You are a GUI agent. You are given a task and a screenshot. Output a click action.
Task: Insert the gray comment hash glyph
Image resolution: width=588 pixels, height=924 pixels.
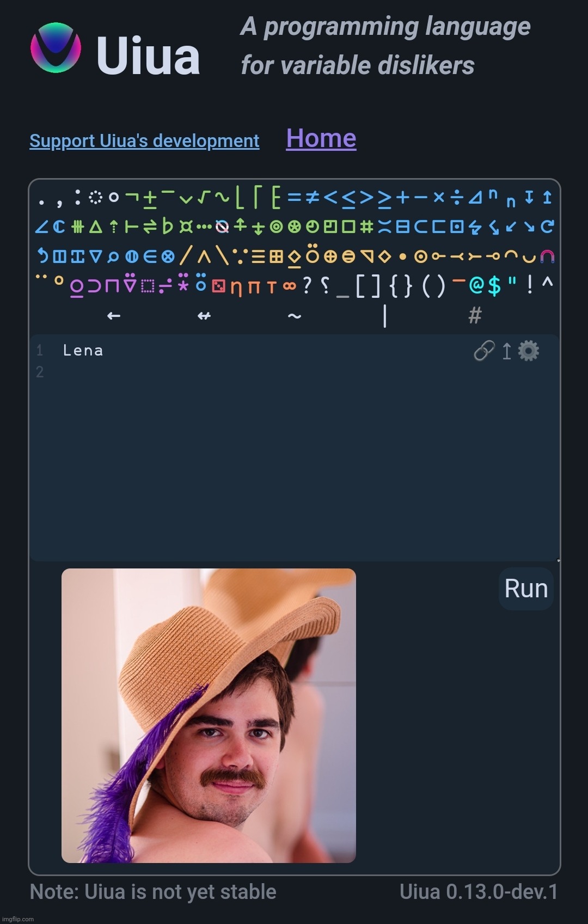[475, 315]
